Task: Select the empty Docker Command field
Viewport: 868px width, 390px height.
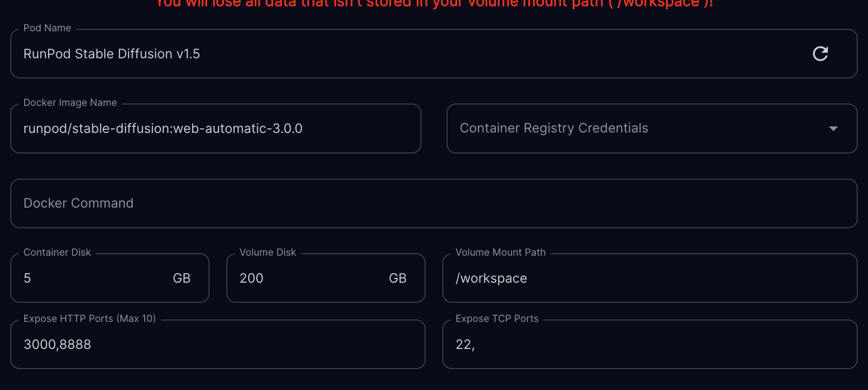Action: point(433,203)
